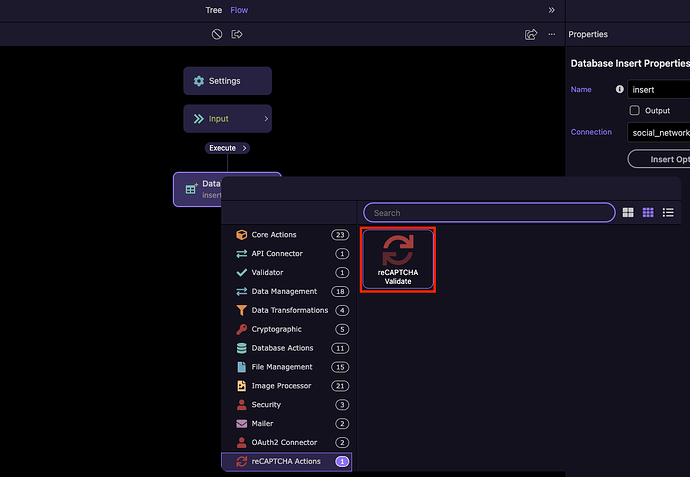Click the exit arrow toolbar icon
Screen dimensions: 690x477
point(237,34)
